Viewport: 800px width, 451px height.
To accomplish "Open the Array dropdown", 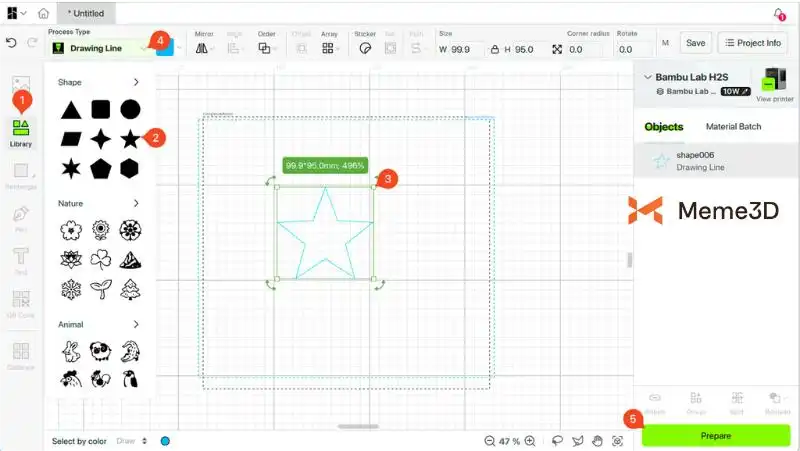I will coord(330,48).
